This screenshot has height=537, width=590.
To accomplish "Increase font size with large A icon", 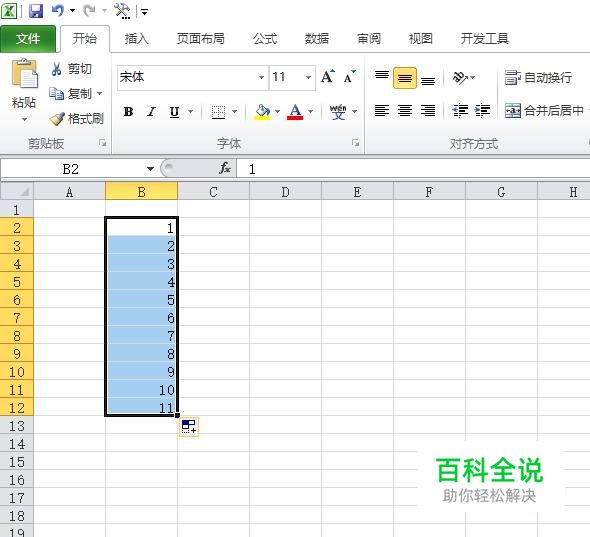I will (x=328, y=77).
